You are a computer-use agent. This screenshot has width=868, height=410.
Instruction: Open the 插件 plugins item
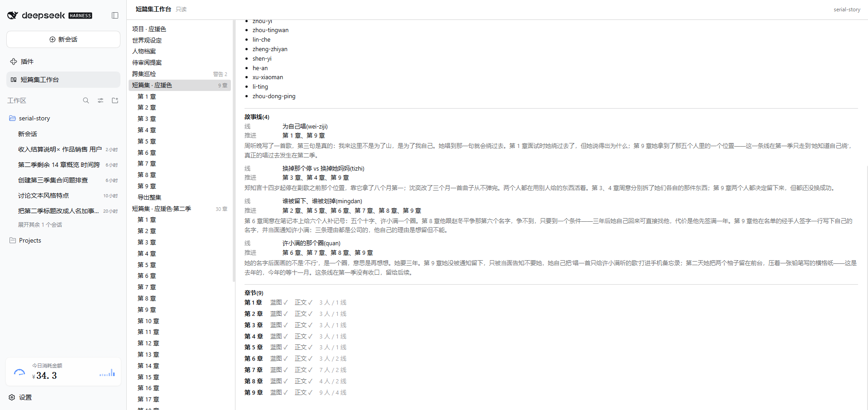[63, 62]
